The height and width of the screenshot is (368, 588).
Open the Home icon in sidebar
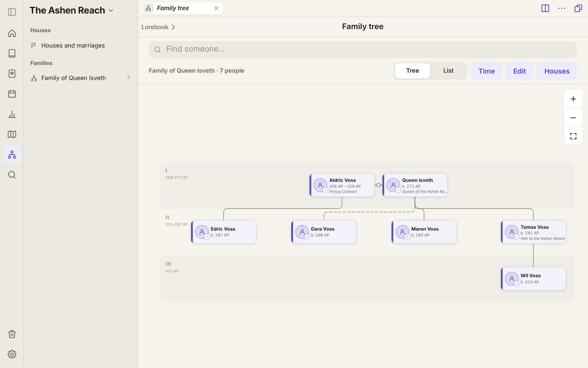pos(12,33)
